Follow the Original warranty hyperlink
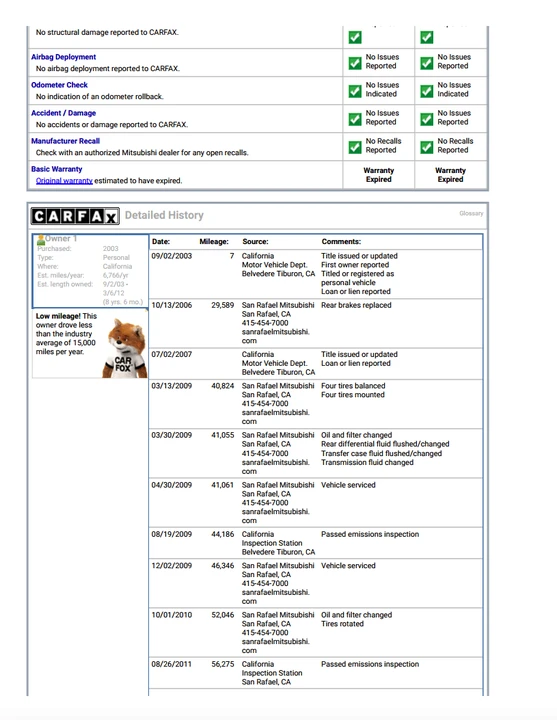Screen dimensions: 557x720 pos(64,180)
